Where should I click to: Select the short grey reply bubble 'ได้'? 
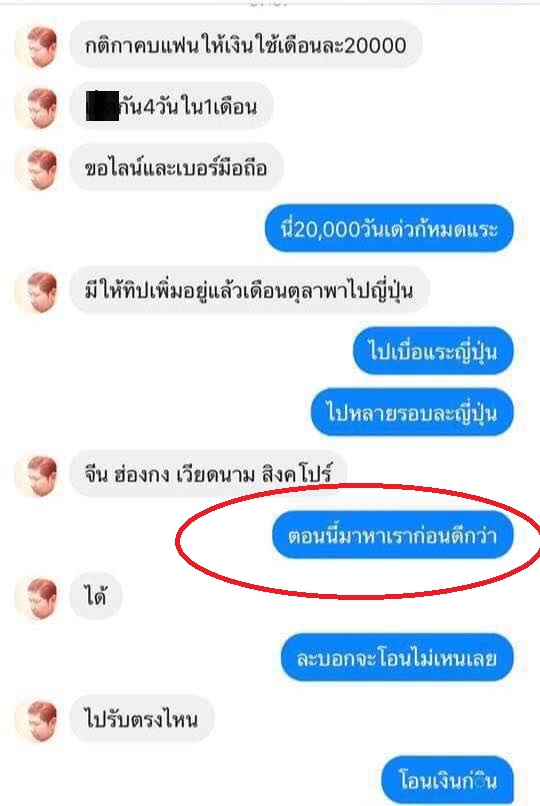[x=96, y=596]
